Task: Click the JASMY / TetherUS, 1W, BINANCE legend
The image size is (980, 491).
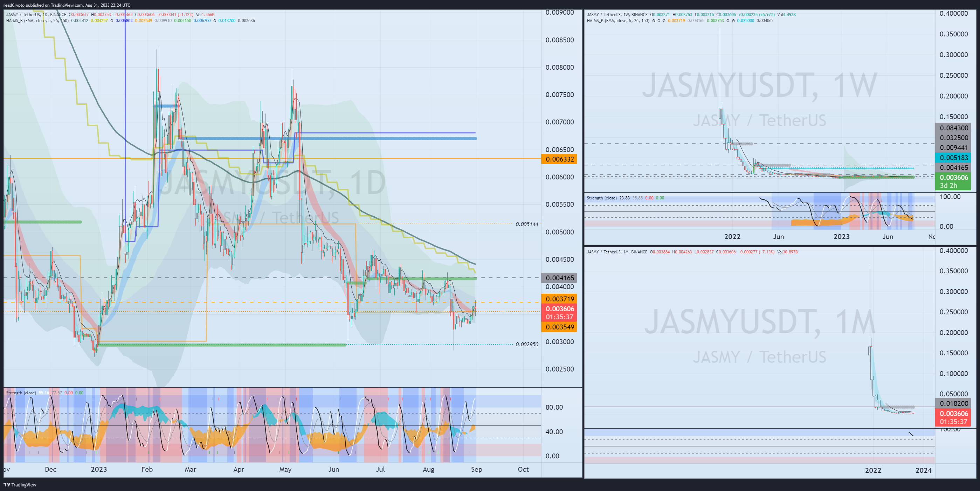Action: pyautogui.click(x=617, y=14)
